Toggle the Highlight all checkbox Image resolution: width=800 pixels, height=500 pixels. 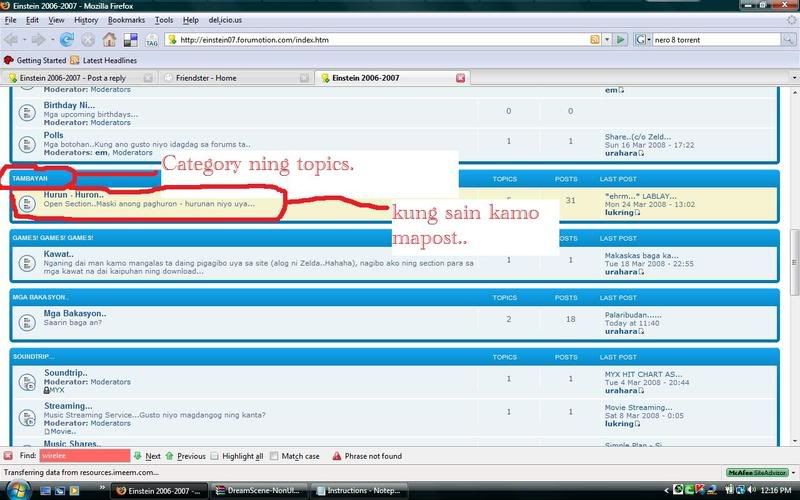pos(215,456)
